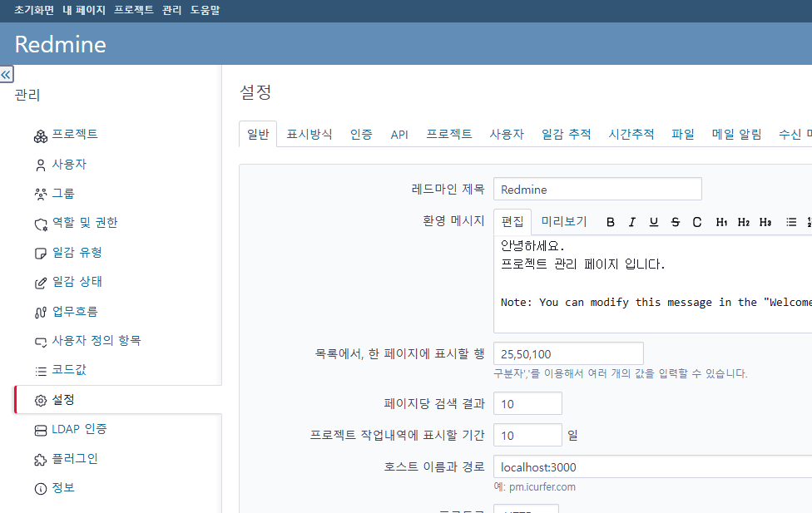Toggle Strikethrough formatting icon
This screenshot has width=812, height=513.
point(676,222)
